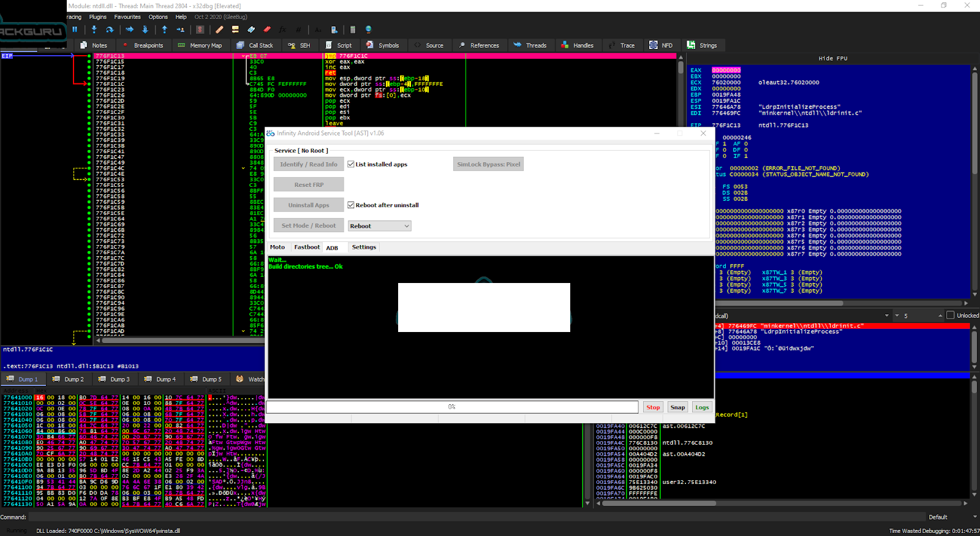This screenshot has width=980, height=536.
Task: Open the Script tab
Action: (339, 45)
